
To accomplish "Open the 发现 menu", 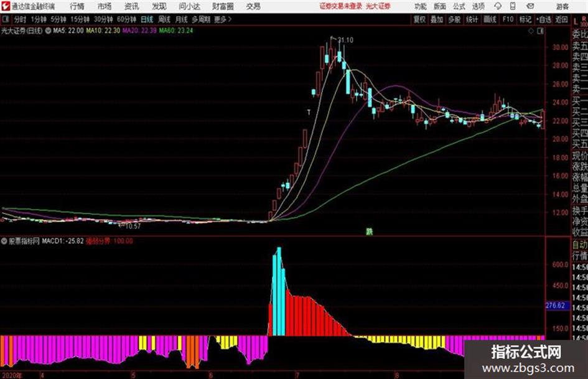I will [159, 6].
